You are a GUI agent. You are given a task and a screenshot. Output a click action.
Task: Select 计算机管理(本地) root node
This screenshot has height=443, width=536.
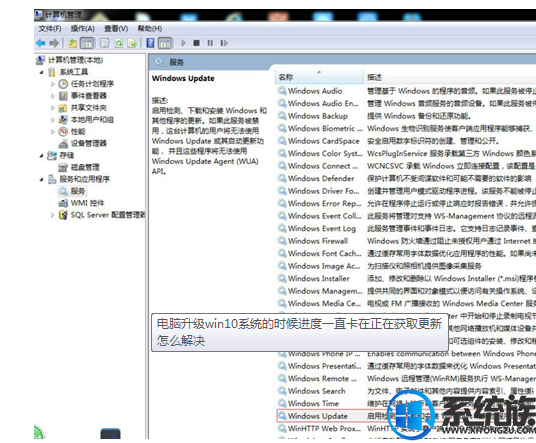tap(76, 60)
